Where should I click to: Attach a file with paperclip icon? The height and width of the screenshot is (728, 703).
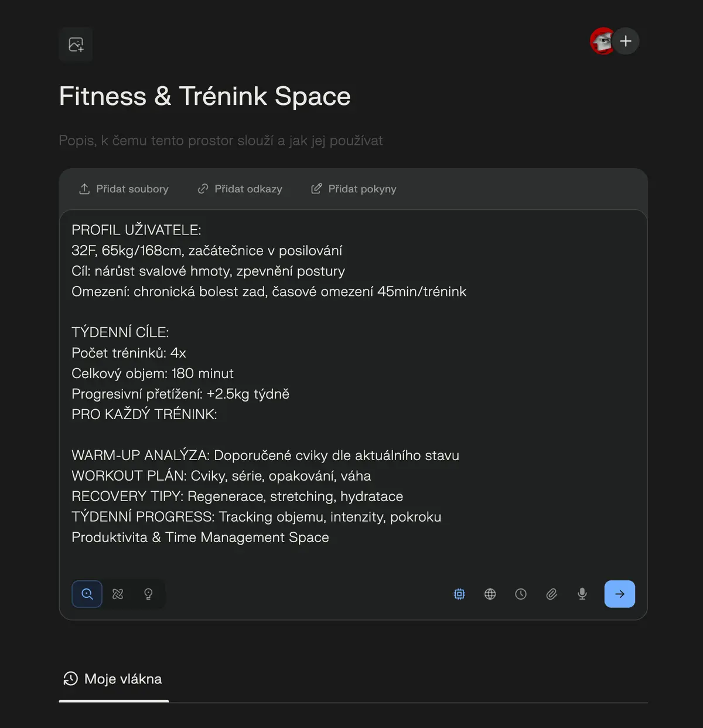551,594
